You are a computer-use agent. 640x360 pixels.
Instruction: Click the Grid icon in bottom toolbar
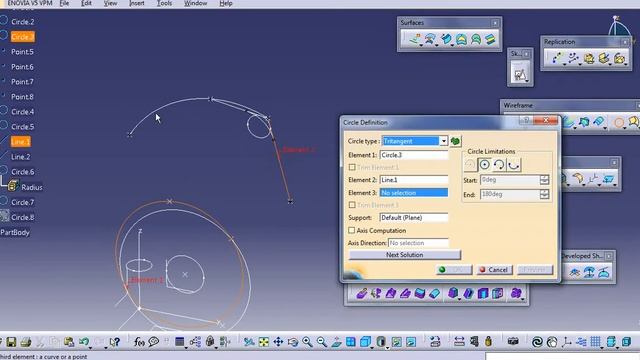(596, 342)
